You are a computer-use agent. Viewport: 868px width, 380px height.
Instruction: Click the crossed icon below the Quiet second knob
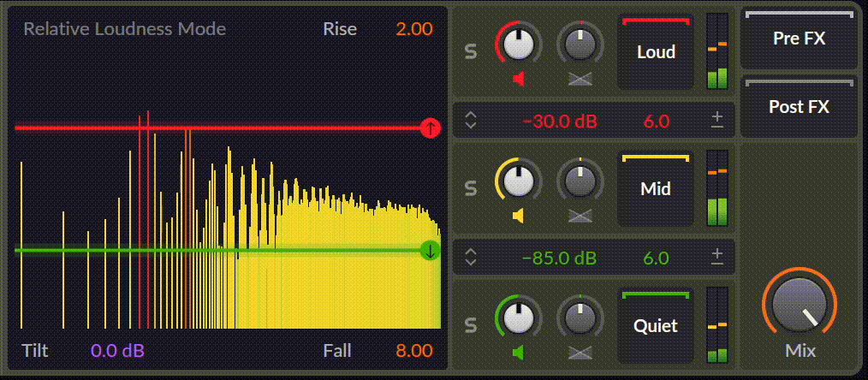[580, 353]
